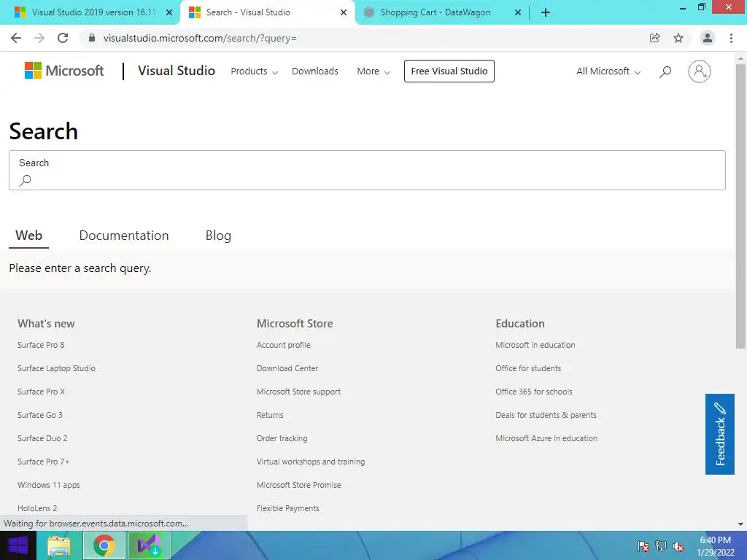Image resolution: width=747 pixels, height=560 pixels.
Task: Select the Blog results tab
Action: (x=218, y=236)
